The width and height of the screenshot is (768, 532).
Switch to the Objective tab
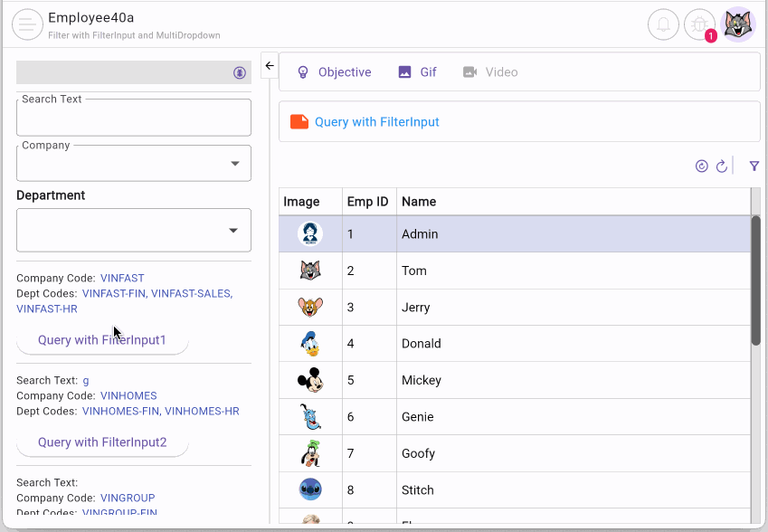pyautogui.click(x=334, y=72)
